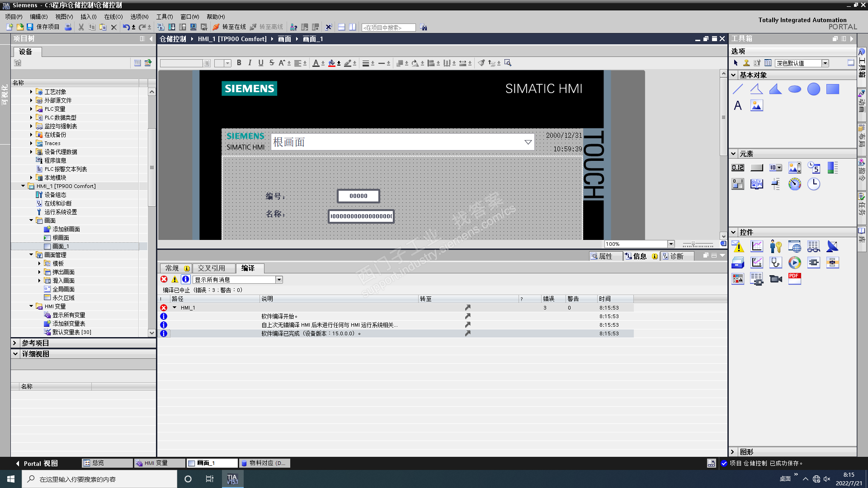Select the Gauge element in toolbox
868x488 pixels.
click(794, 184)
